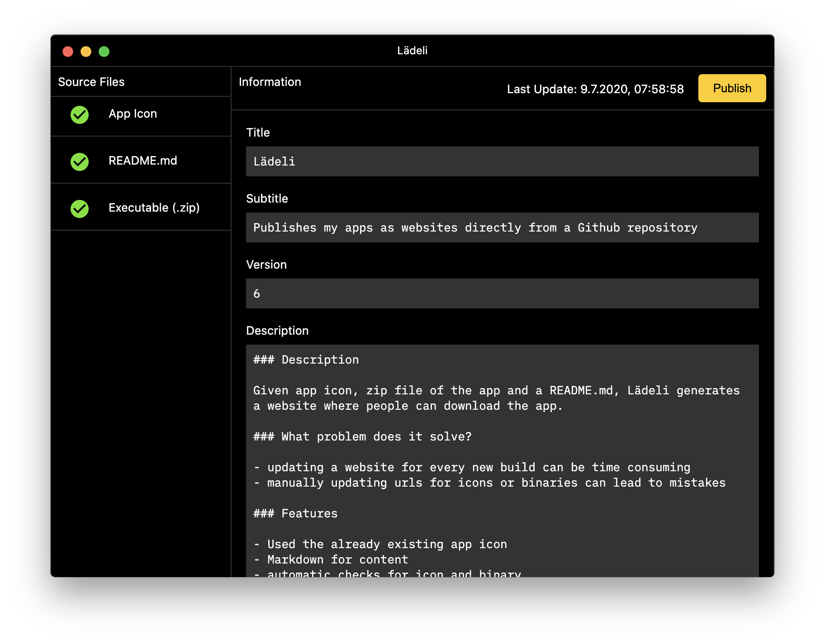This screenshot has width=825, height=644.
Task: Close the window with the red button
Action: point(68,52)
